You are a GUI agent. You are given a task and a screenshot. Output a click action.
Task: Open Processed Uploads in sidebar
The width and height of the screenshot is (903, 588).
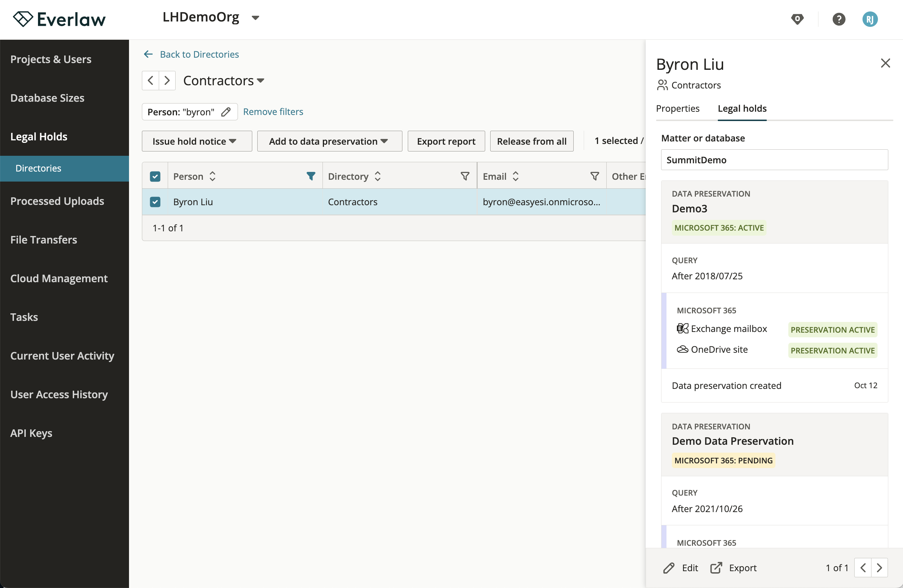click(x=57, y=201)
